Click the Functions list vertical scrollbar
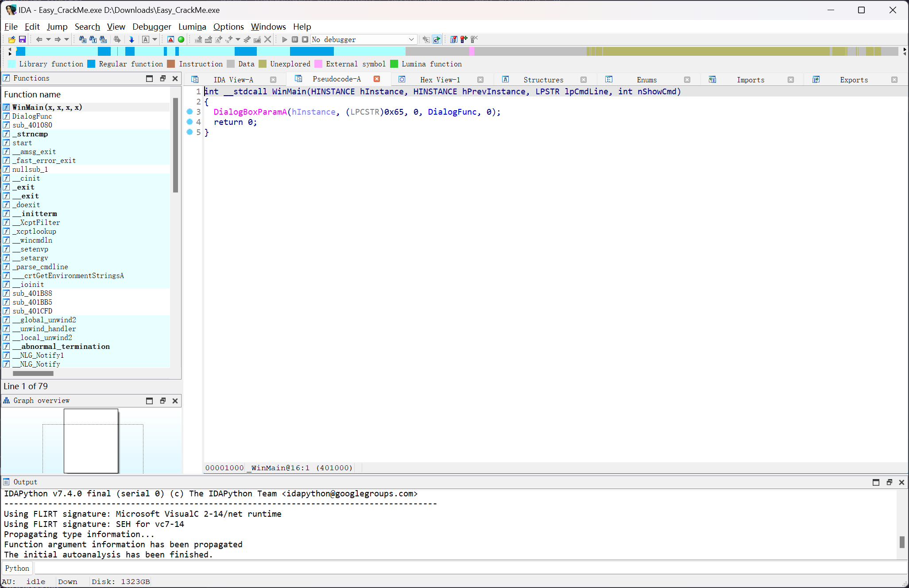 (x=175, y=145)
